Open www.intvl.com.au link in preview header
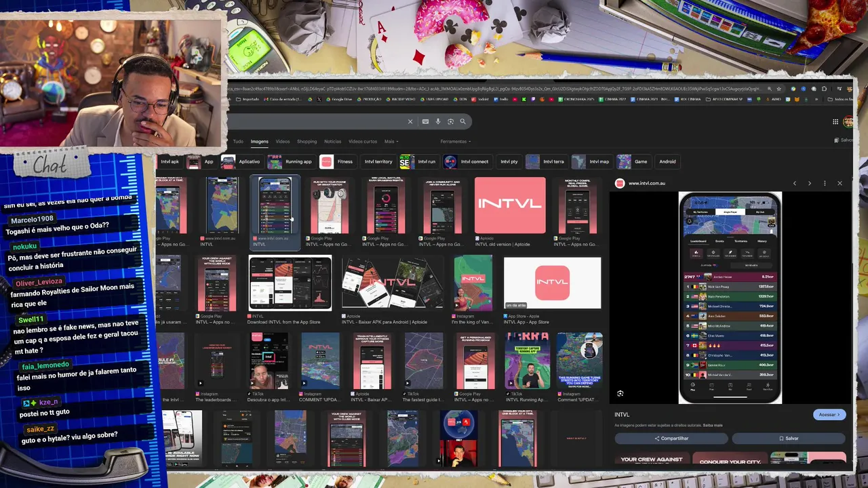 pyautogui.click(x=646, y=183)
